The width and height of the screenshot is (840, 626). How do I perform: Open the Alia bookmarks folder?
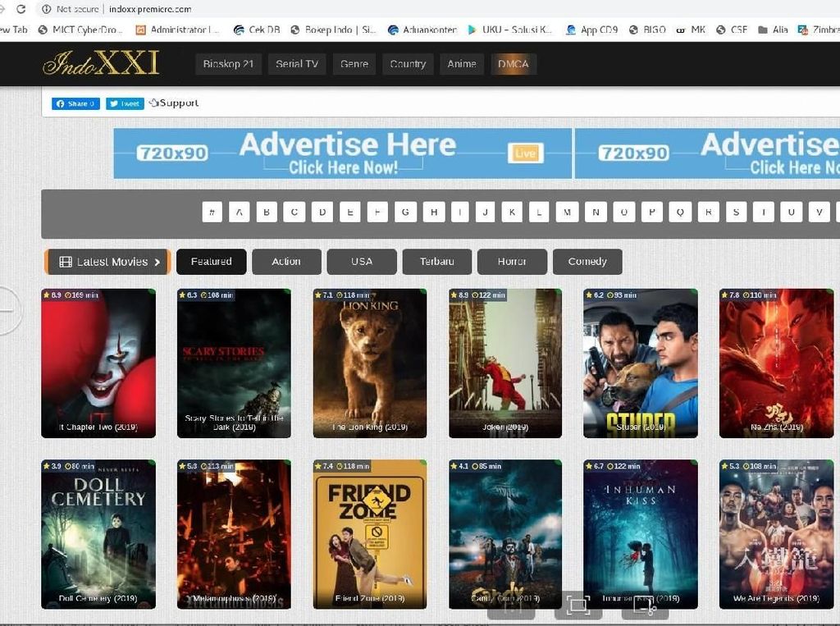pyautogui.click(x=773, y=30)
